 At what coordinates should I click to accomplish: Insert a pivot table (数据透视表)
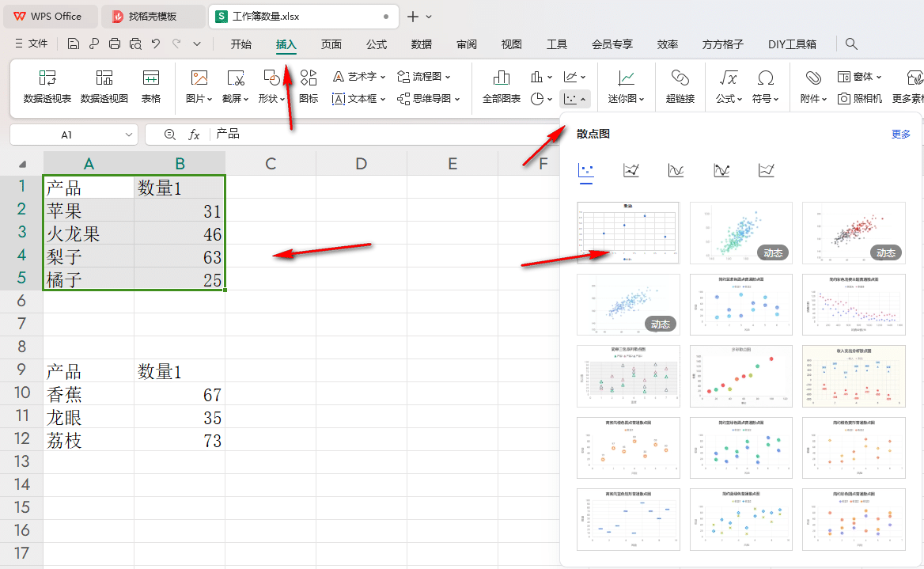(47, 86)
